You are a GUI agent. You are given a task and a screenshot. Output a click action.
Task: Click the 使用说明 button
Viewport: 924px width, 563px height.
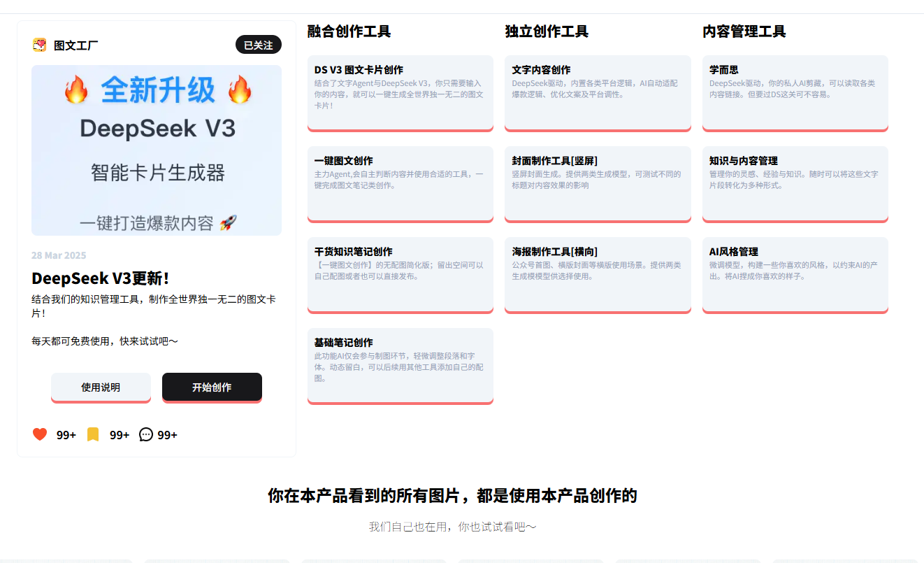click(x=101, y=387)
